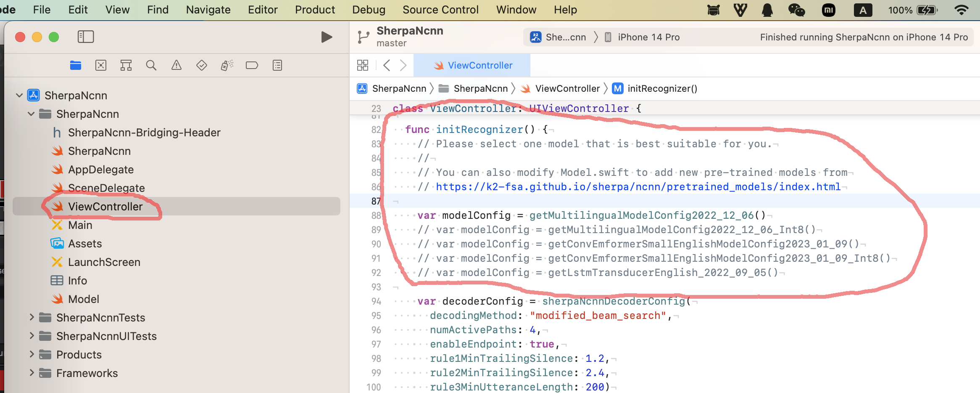This screenshot has height=393, width=980.
Task: Toggle the navigator sidebar panel
Action: click(x=86, y=37)
